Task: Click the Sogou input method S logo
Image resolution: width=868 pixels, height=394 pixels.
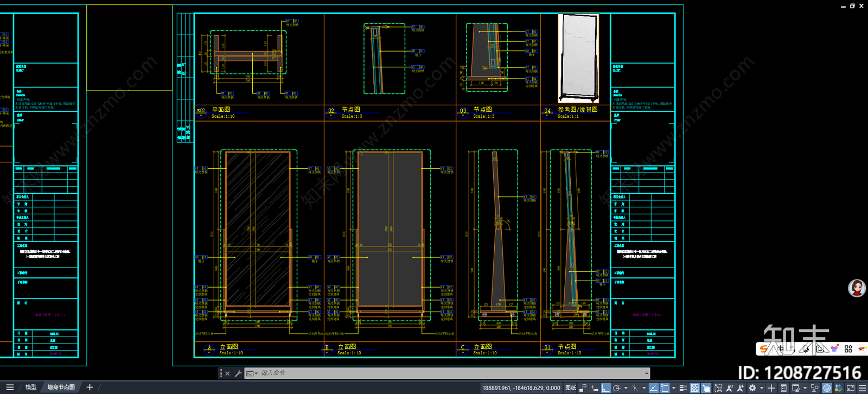Action: point(764,349)
